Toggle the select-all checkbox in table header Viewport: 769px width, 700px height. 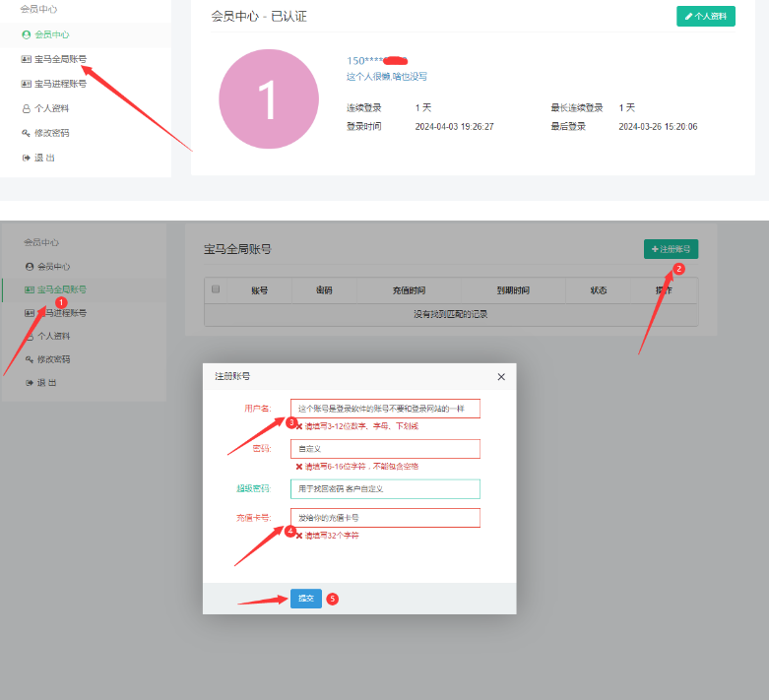tap(216, 288)
